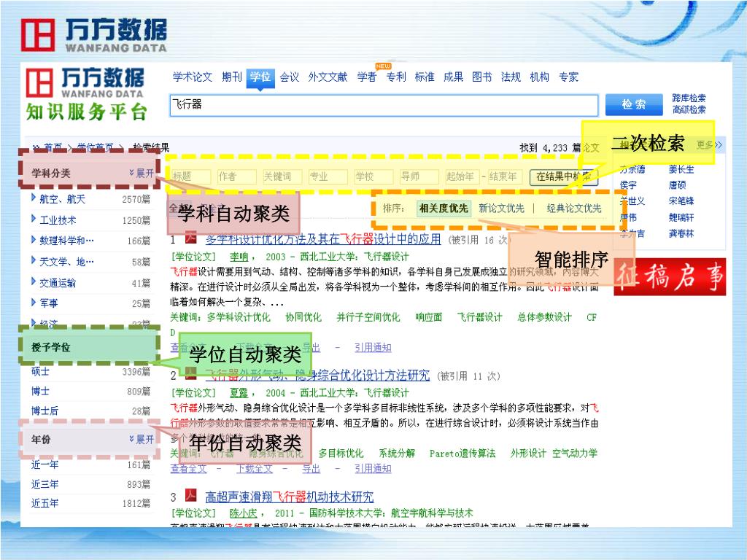This screenshot has width=747, height=560.
Task: Filter by 博士 degree
Action: (x=41, y=392)
